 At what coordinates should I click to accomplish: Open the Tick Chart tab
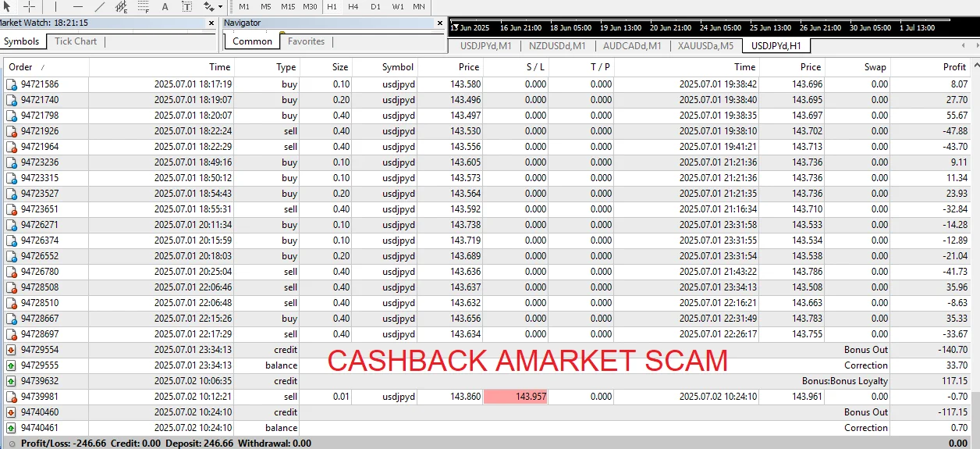pyautogui.click(x=76, y=41)
